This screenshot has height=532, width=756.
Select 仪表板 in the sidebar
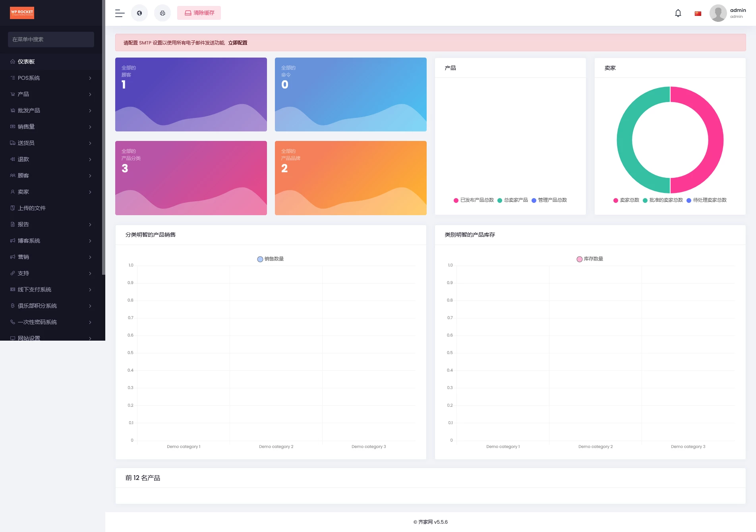click(x=26, y=62)
